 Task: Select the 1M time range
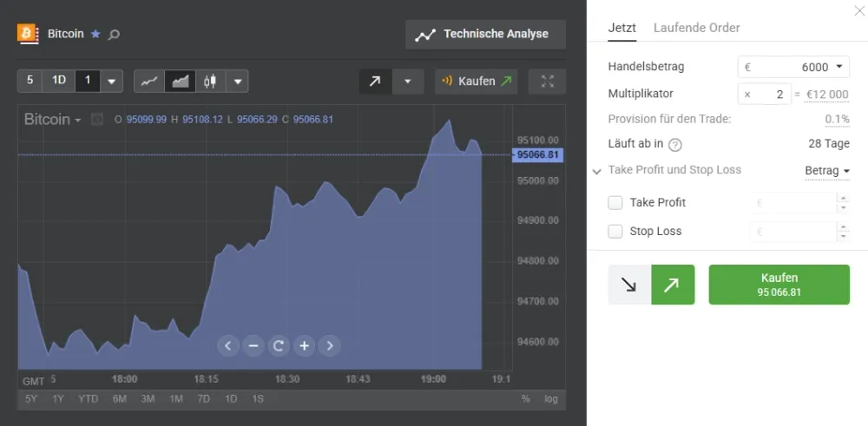176,399
